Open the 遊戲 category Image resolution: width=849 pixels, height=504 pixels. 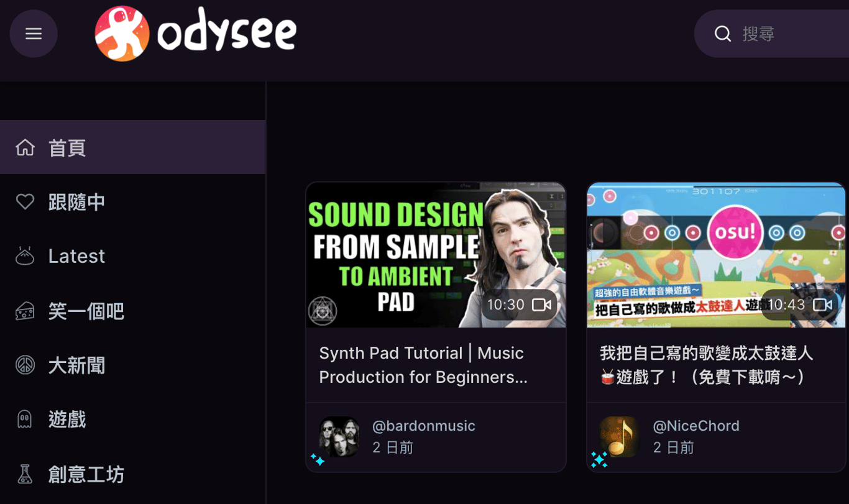click(133, 419)
